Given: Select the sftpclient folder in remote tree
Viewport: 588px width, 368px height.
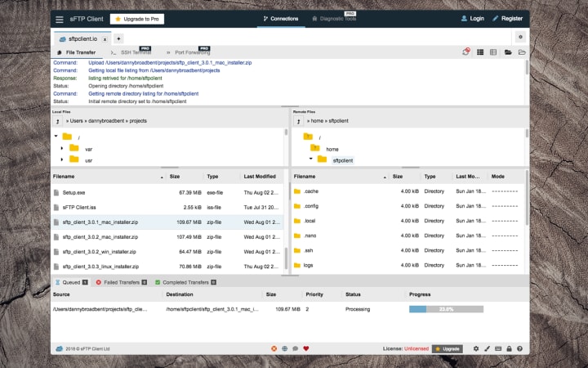Looking at the screenshot, I should coord(343,160).
